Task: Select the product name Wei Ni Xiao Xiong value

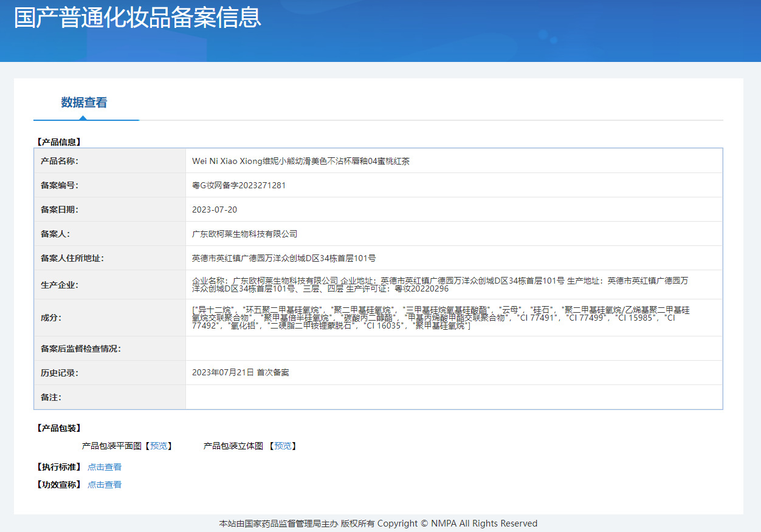Action: (301, 161)
